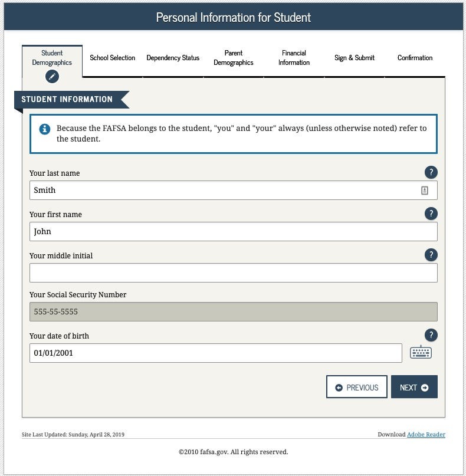Open the Sign & Submit tab
Screen dimensions: 466x476
click(x=355, y=58)
